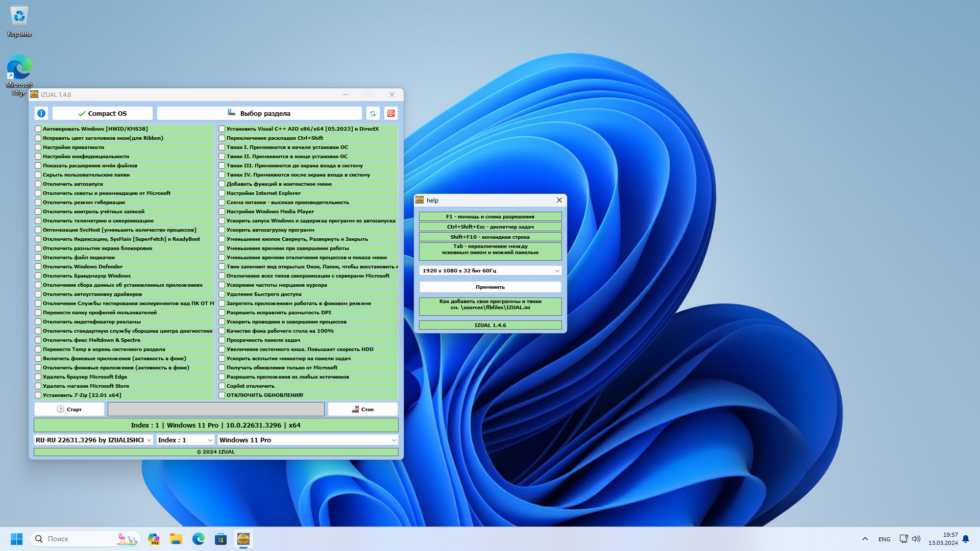Open notifications bell icon

966,539
